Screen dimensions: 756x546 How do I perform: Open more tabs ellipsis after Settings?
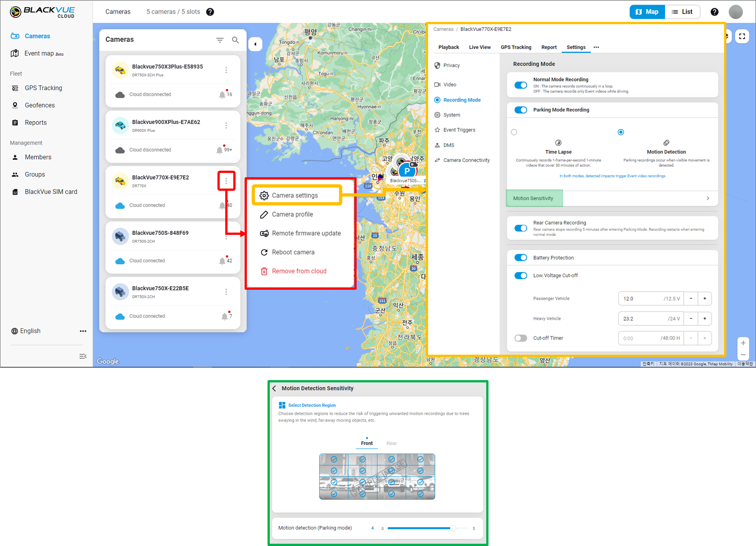pos(596,47)
